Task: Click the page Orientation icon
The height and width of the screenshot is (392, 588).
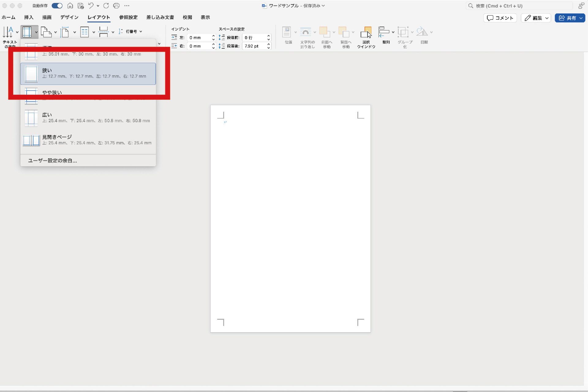Action: [x=46, y=32]
